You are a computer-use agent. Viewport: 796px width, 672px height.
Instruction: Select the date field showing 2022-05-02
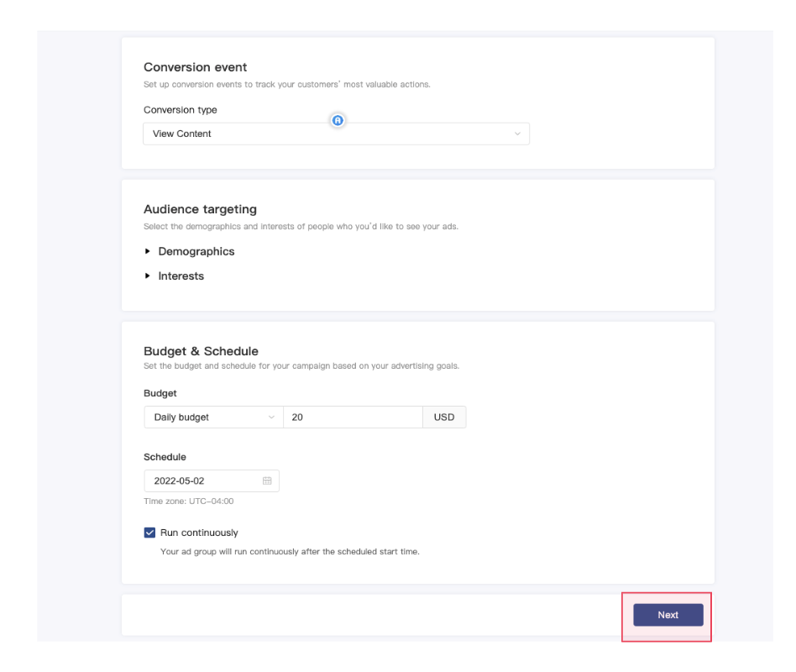click(193, 480)
